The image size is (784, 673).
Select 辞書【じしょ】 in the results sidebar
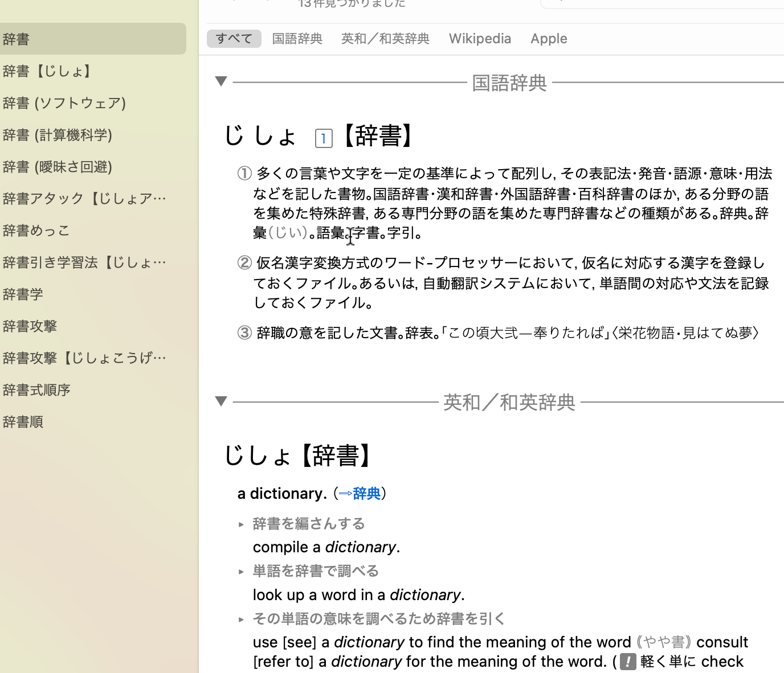48,71
